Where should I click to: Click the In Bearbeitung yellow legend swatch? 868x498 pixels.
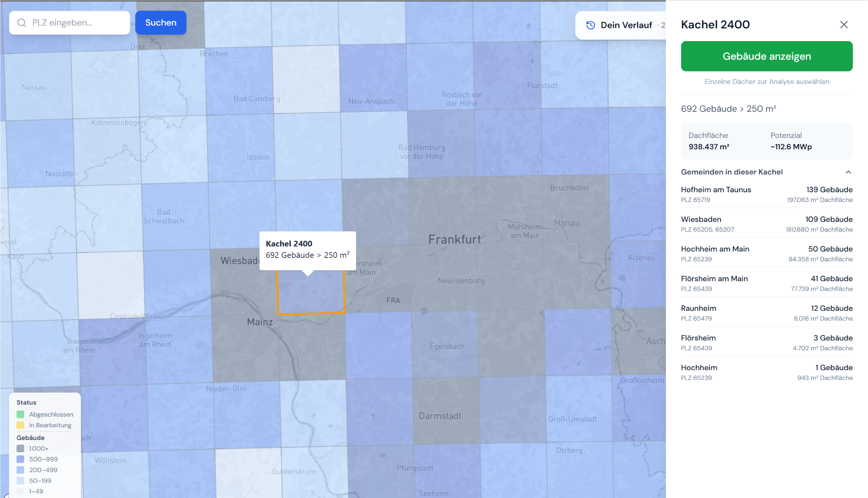(x=20, y=425)
